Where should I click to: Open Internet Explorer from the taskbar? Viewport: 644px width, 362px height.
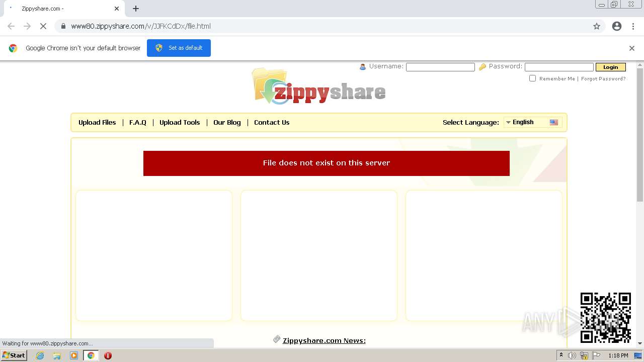coord(40,355)
